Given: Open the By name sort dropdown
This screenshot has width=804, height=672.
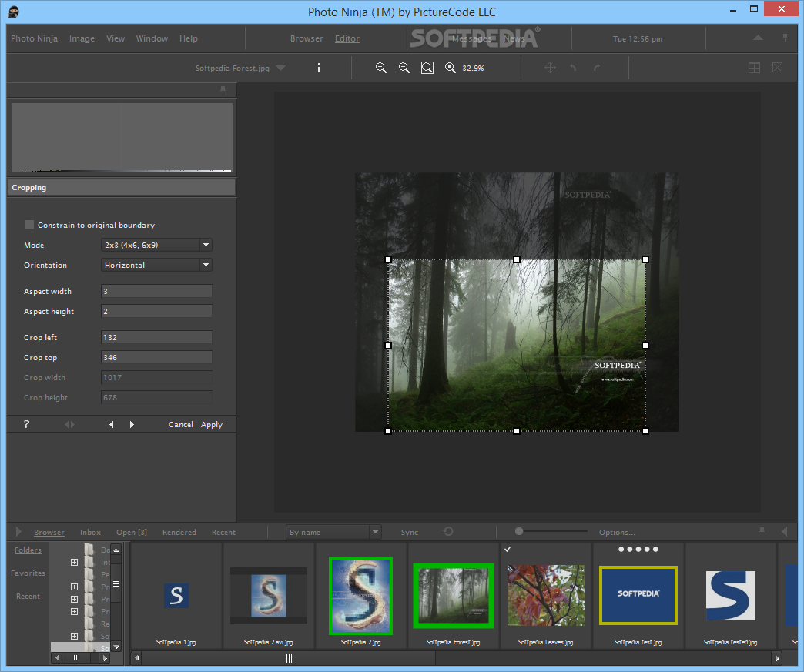Looking at the screenshot, I should tap(333, 532).
